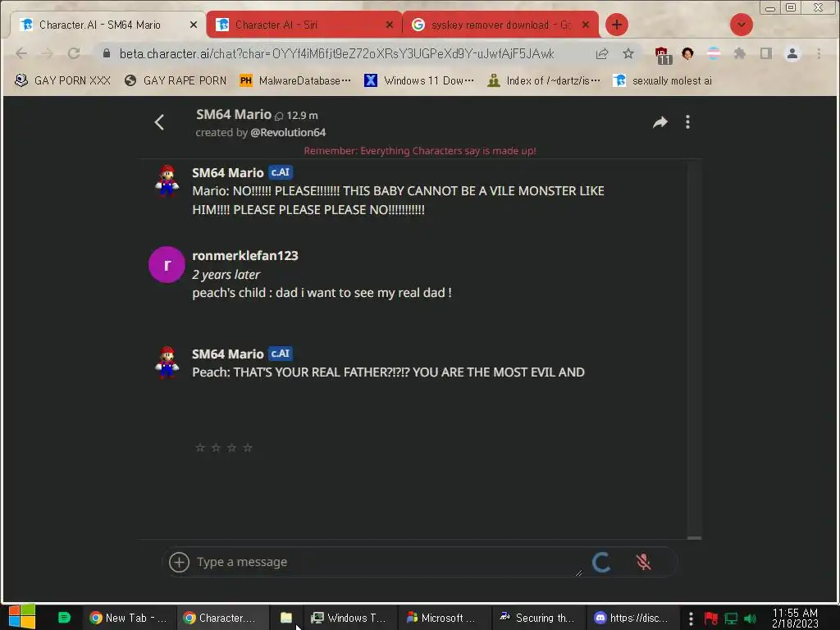This screenshot has height=630, width=840.
Task: Click the loading spinner send button
Action: pos(601,562)
